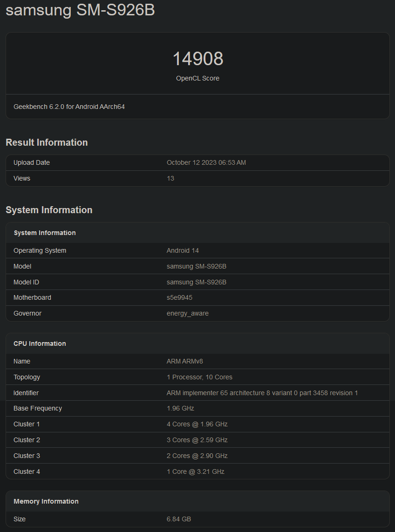Click the OpenCL Score label
This screenshot has width=395, height=532.
pos(197,78)
